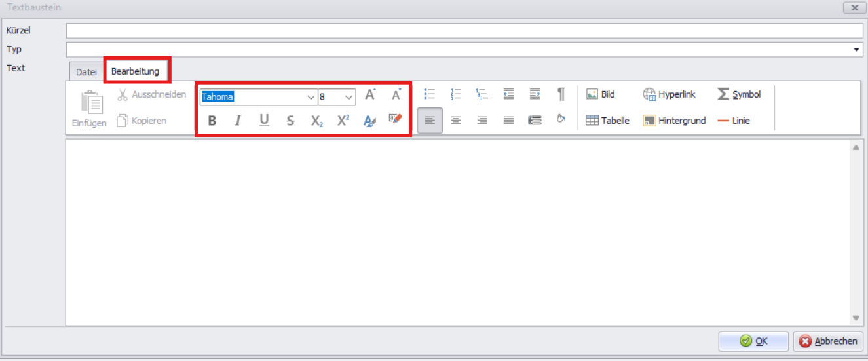868x361 pixels.
Task: Insert a bulleted list
Action: 430,94
